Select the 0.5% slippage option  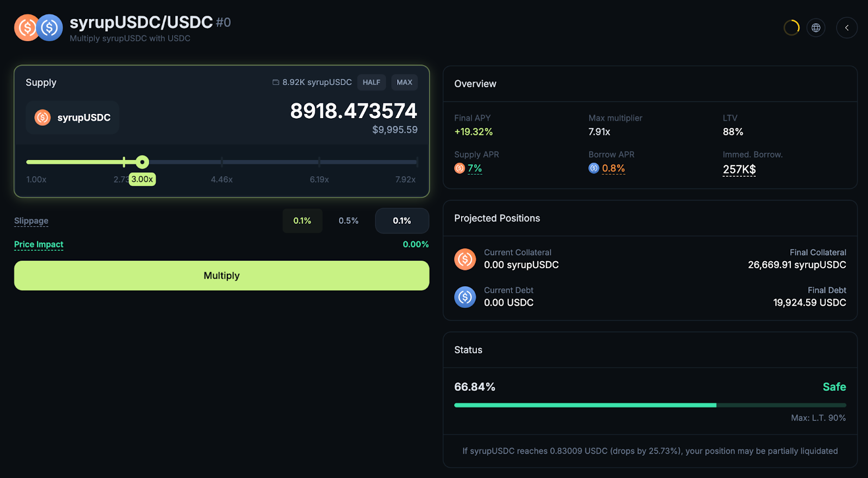pyautogui.click(x=348, y=221)
